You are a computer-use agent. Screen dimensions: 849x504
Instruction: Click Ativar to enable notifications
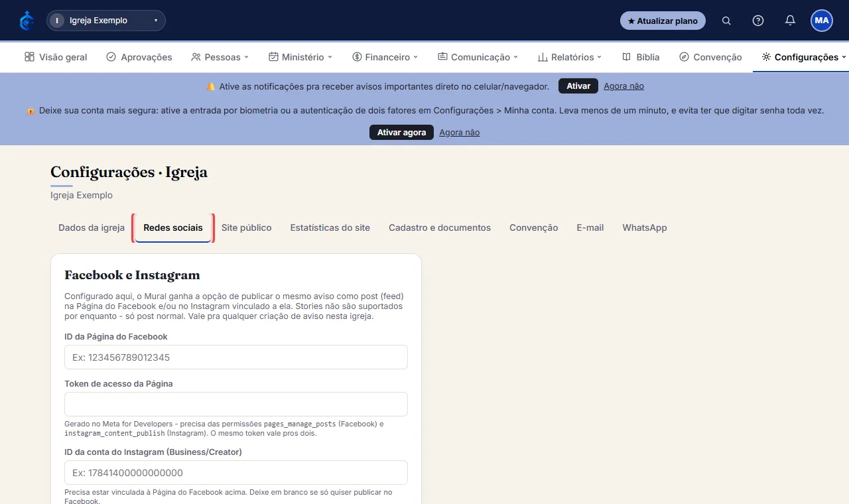click(578, 86)
